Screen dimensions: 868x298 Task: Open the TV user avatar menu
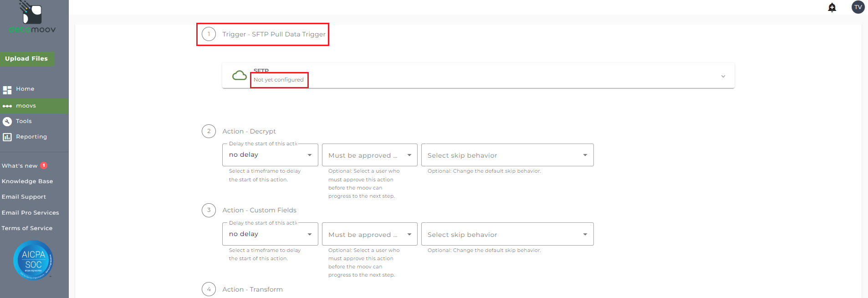pyautogui.click(x=858, y=7)
